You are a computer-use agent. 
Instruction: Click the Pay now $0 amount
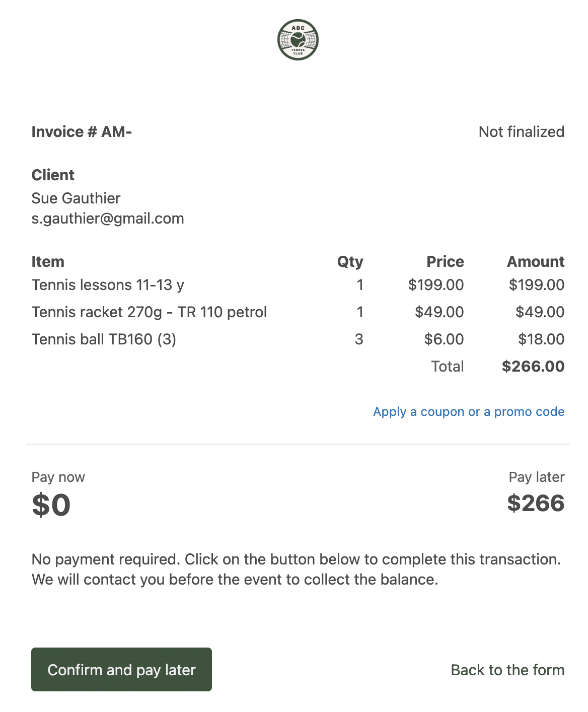point(51,505)
